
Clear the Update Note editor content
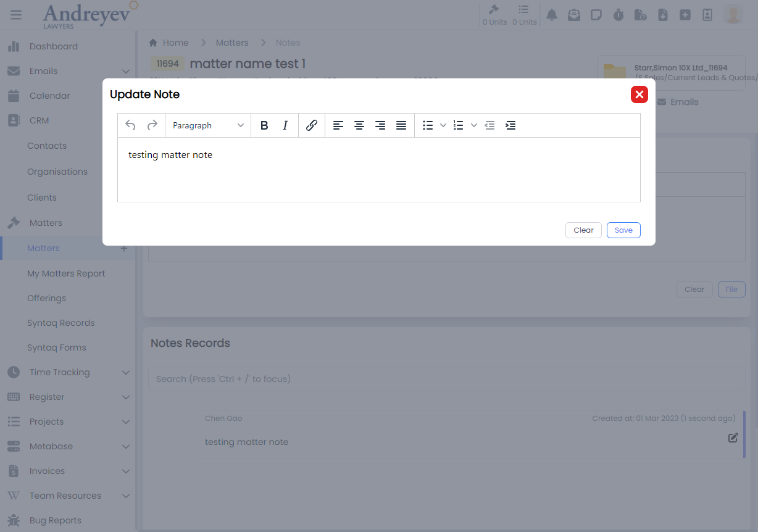[x=583, y=230]
